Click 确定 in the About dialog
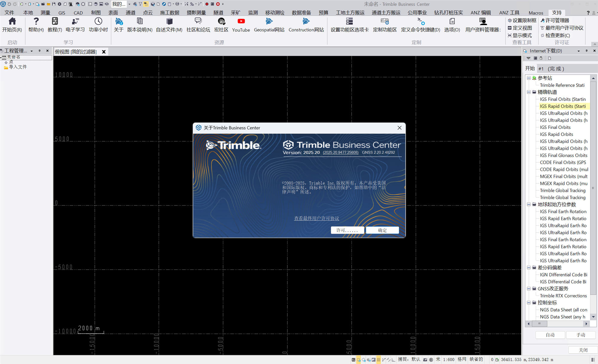Screen dimensions: 598x364 tap(382, 230)
